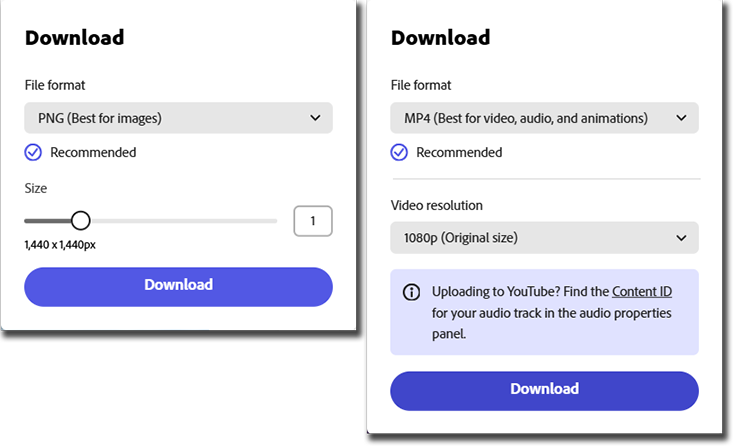Click the Size label above the slider
736x448 pixels.
(36, 188)
